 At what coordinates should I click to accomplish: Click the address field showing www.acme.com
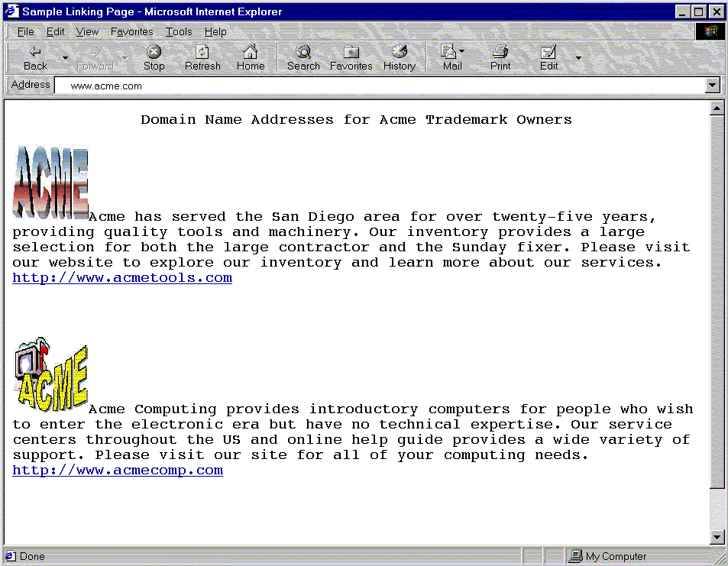[x=380, y=86]
